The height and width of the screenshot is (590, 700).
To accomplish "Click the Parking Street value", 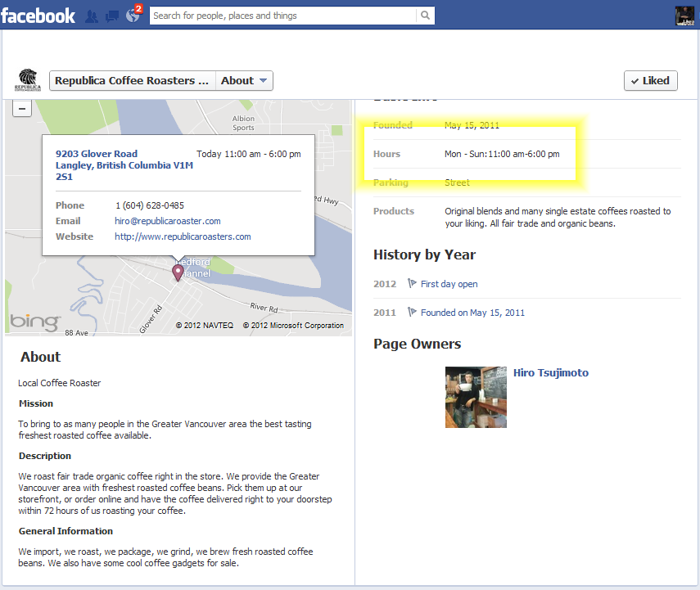I will [x=457, y=182].
